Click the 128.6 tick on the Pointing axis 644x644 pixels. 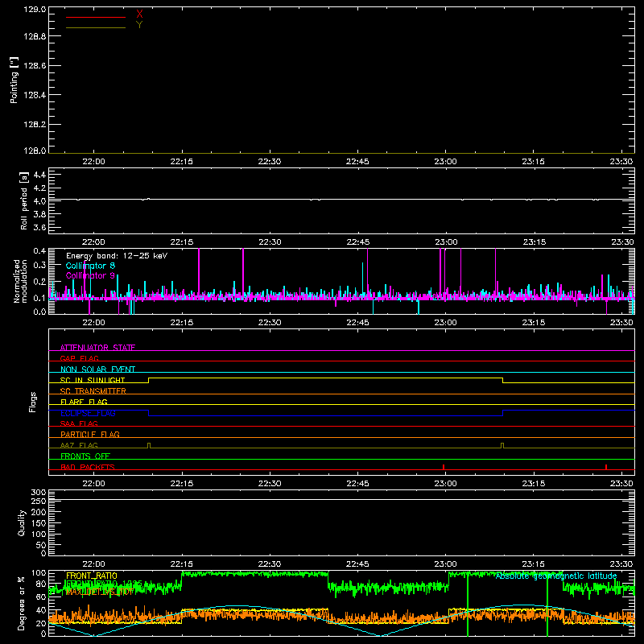coord(35,66)
